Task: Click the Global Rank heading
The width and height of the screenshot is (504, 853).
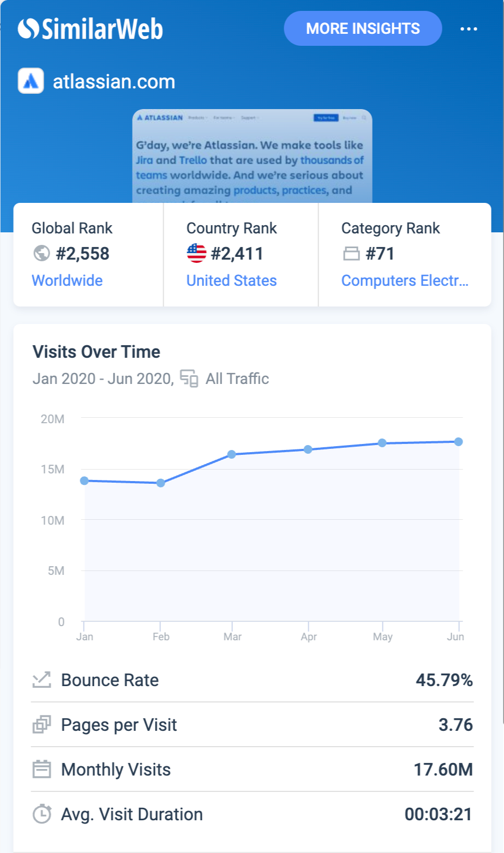Action: 72,228
